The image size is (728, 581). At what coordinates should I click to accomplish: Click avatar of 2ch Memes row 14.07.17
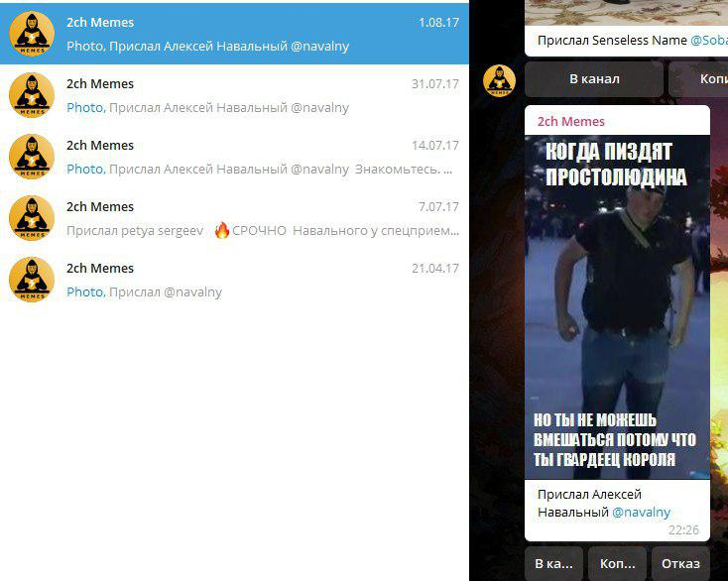pos(32,157)
